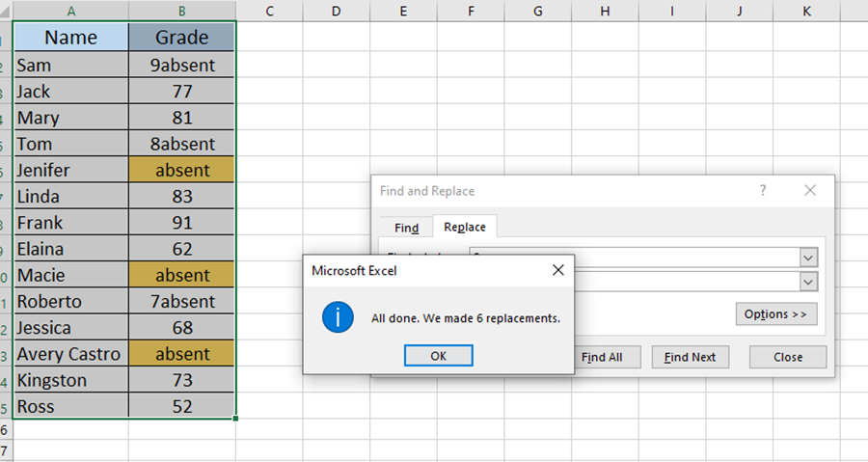The height and width of the screenshot is (462, 868).
Task: Select the cell containing 52
Action: (x=182, y=406)
